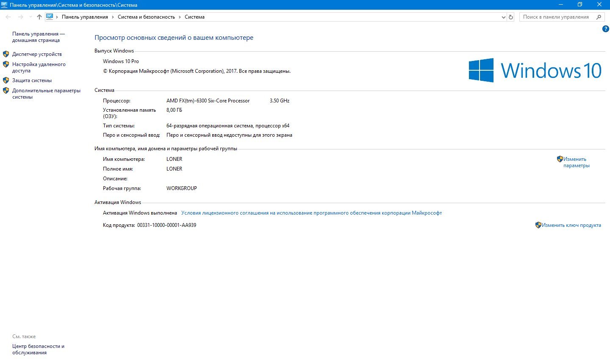Open "Настройка удаленного доступа" link
The height and width of the screenshot is (364, 610).
click(39, 67)
